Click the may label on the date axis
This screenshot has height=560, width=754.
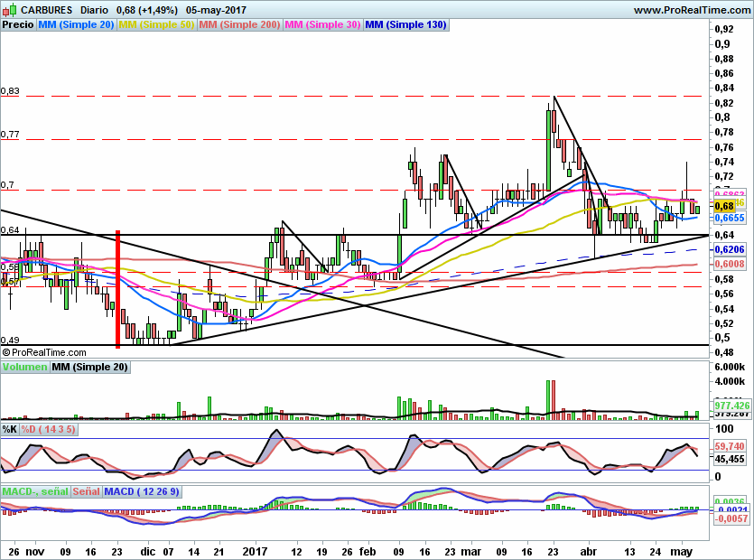coord(682,551)
